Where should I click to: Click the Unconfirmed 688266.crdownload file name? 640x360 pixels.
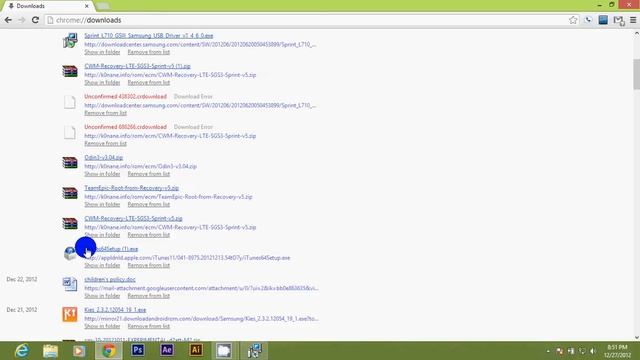coord(126,127)
